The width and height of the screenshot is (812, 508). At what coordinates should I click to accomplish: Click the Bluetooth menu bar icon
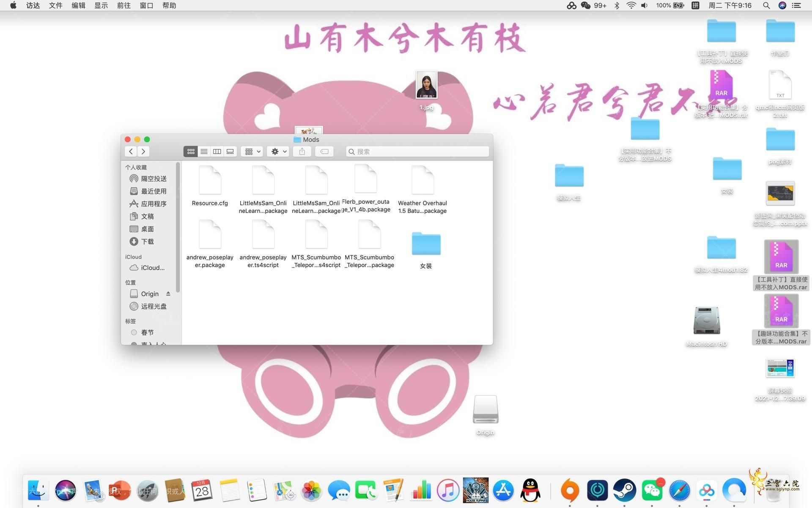coord(617,6)
